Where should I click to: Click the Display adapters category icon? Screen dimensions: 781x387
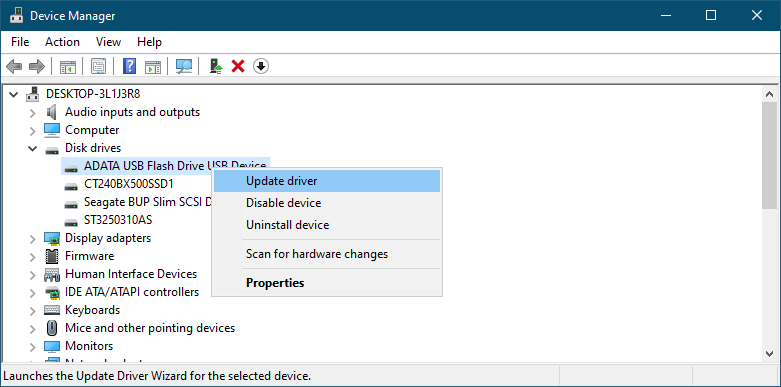[x=52, y=238]
